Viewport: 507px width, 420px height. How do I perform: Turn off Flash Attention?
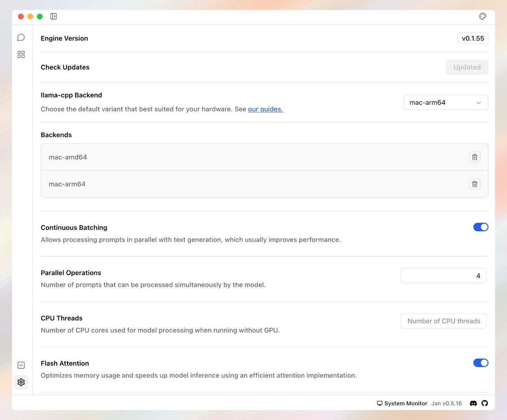tap(481, 362)
